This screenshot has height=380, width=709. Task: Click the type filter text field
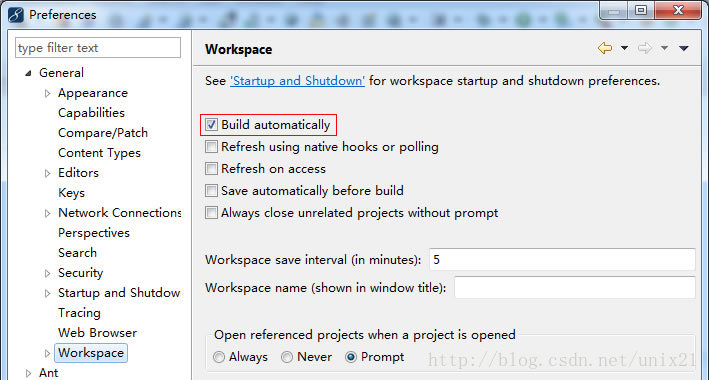pyautogui.click(x=98, y=48)
